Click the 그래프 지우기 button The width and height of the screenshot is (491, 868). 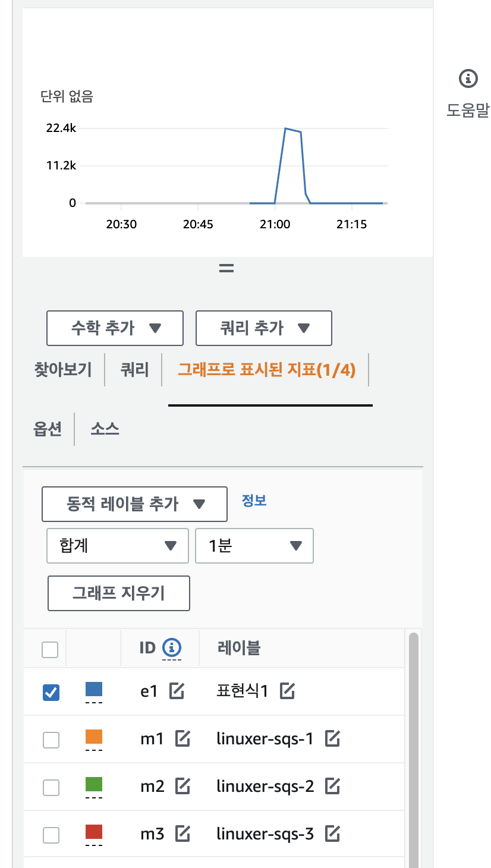click(118, 593)
